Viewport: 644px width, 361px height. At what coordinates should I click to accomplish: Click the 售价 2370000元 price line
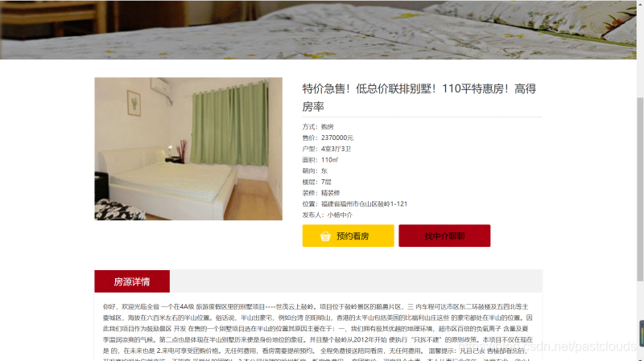point(328,137)
